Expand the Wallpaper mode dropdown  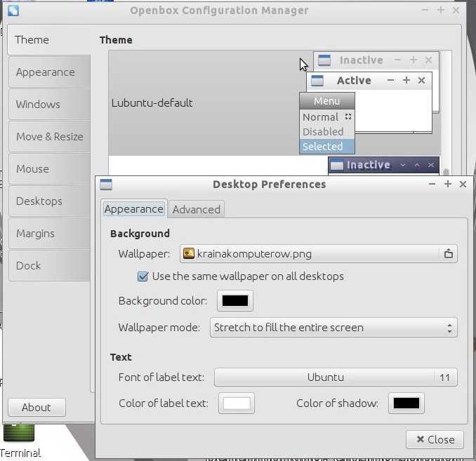point(333,328)
